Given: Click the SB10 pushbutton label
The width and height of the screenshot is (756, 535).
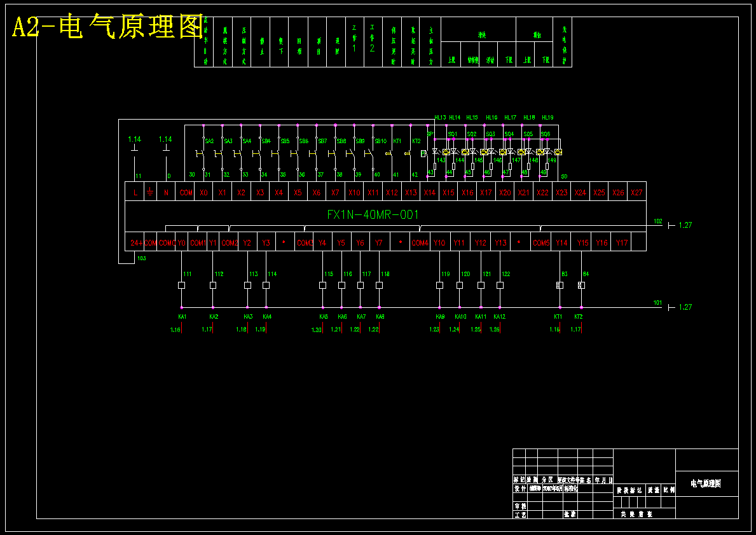Looking at the screenshot, I should (380, 141).
